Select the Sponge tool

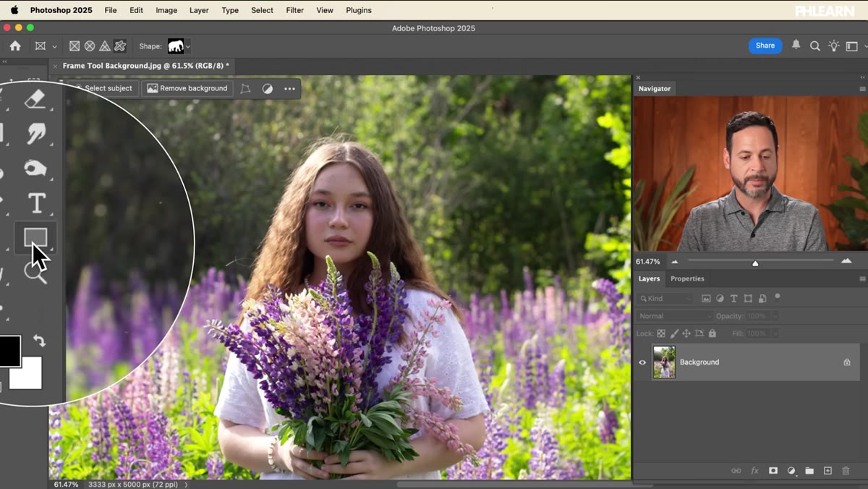tap(35, 169)
